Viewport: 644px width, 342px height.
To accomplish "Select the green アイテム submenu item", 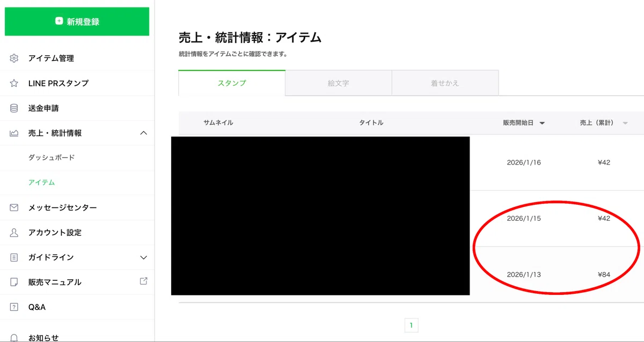I will (x=41, y=182).
